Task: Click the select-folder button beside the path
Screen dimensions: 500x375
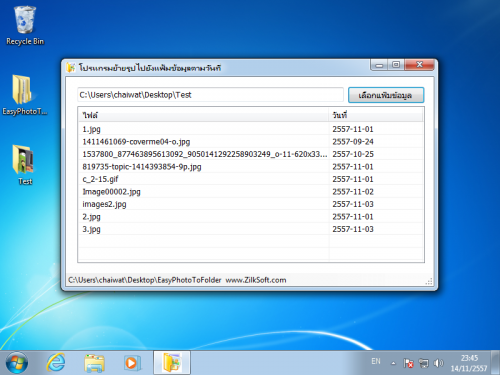Action: (386, 95)
